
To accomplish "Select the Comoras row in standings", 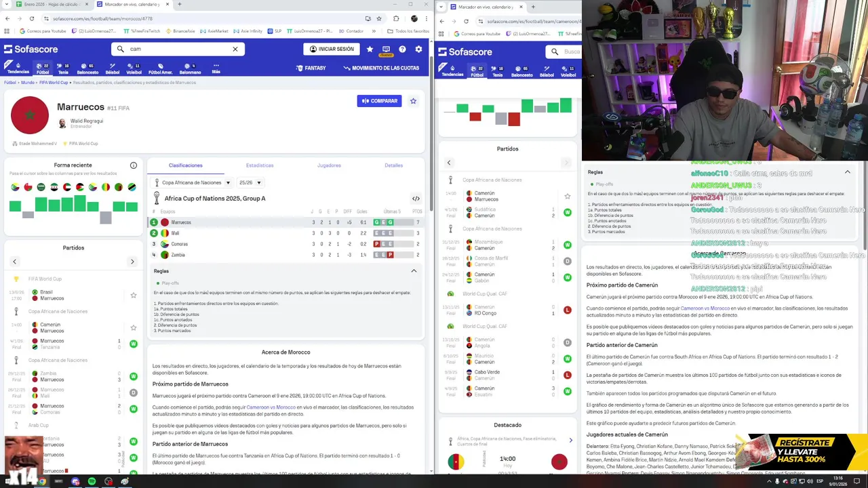I will [x=285, y=244].
